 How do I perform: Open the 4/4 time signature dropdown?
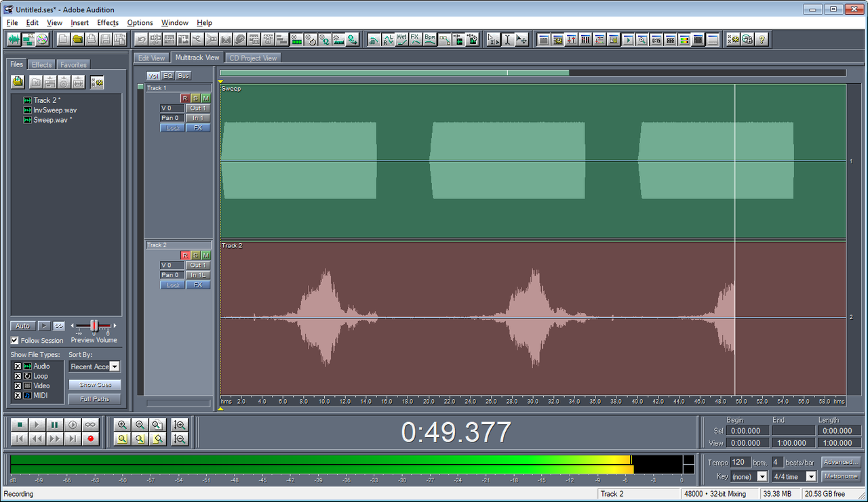point(810,476)
